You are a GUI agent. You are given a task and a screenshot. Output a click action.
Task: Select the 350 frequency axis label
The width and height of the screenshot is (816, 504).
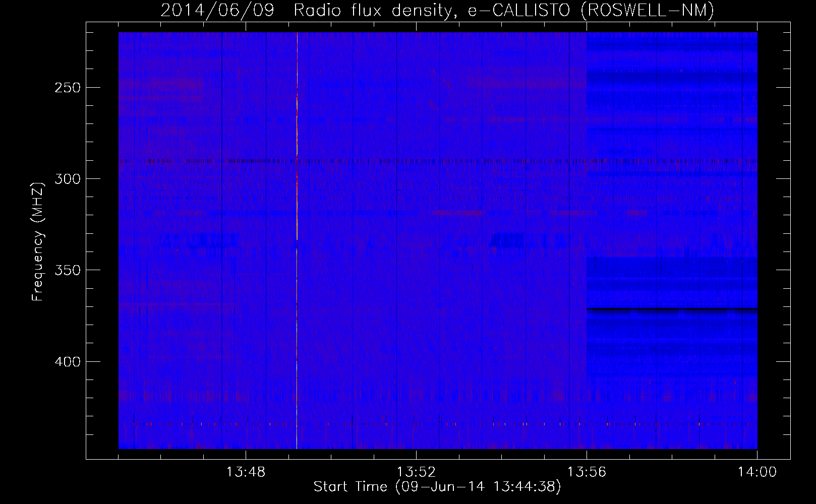click(x=68, y=270)
